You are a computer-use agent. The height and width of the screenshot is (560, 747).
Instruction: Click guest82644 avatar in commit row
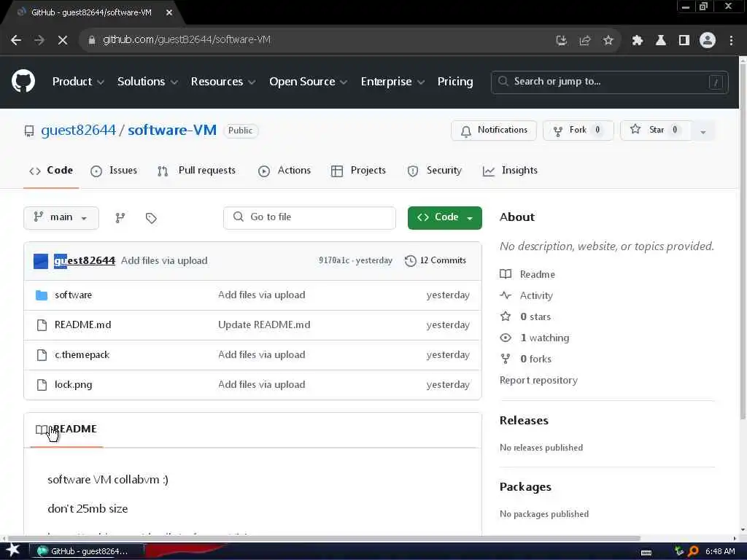coord(41,261)
